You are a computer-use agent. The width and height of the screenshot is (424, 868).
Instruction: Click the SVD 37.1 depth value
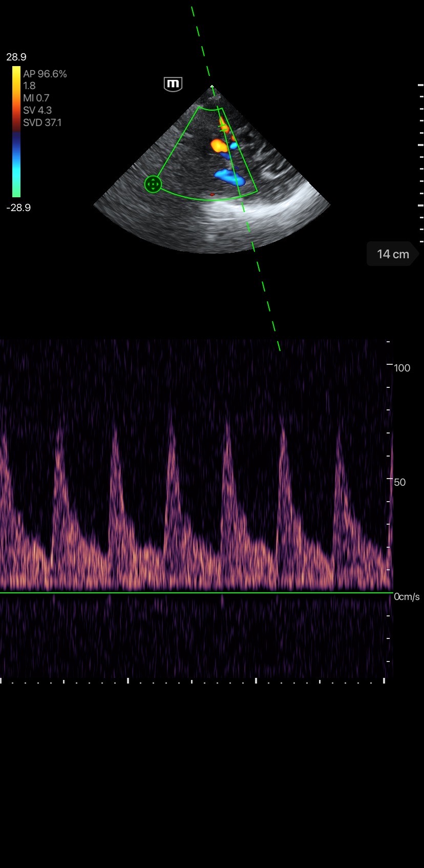click(x=42, y=122)
